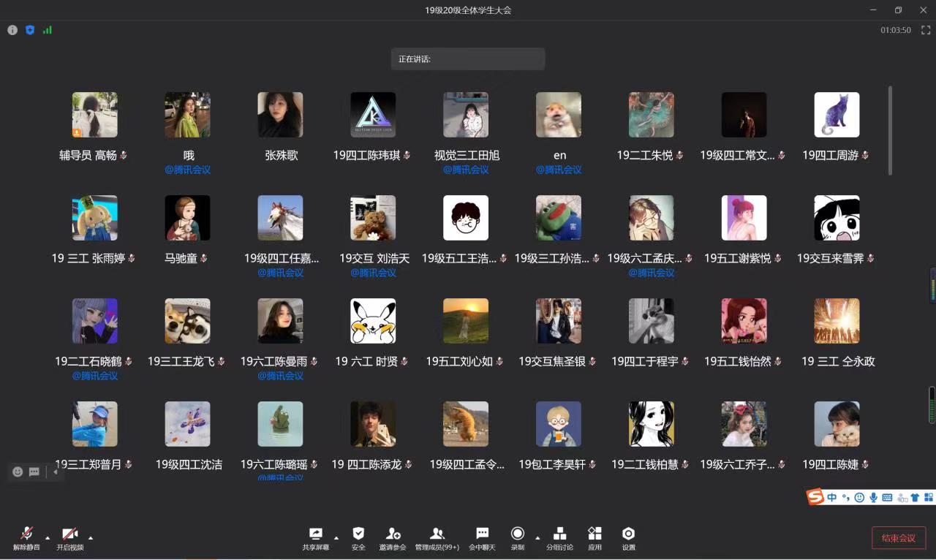Open breakout rooms (分组讨论)
936x560 pixels.
(x=559, y=537)
